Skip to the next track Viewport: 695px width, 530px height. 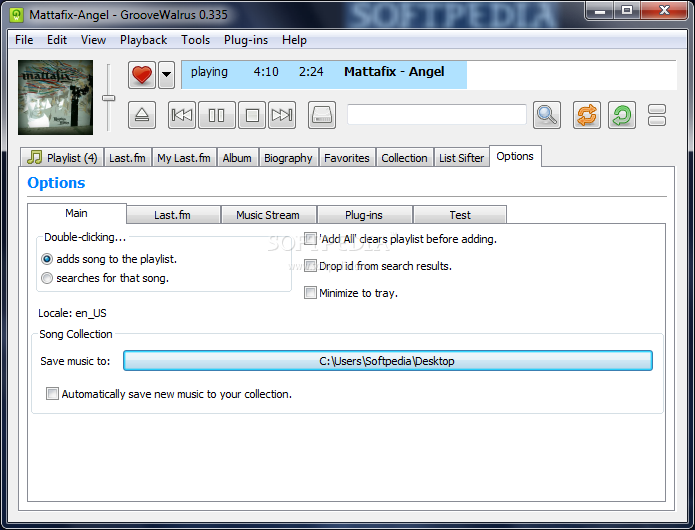(x=282, y=115)
